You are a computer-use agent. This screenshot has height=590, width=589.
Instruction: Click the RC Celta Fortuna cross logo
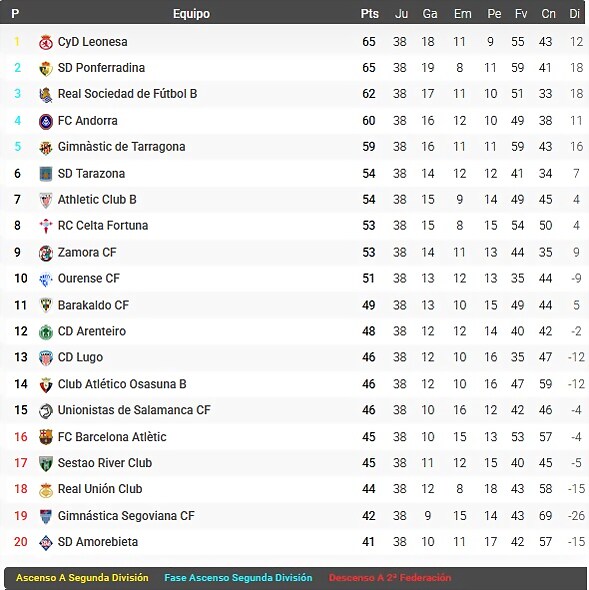click(46, 226)
